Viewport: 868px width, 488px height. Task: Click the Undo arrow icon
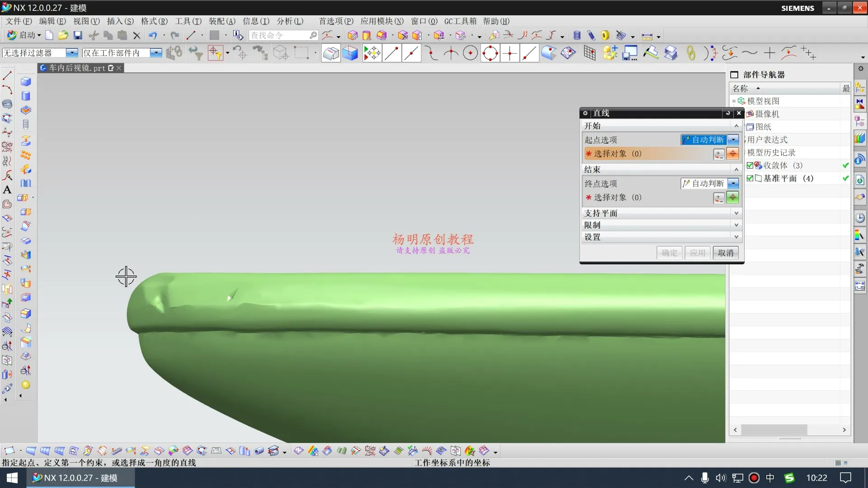153,35
